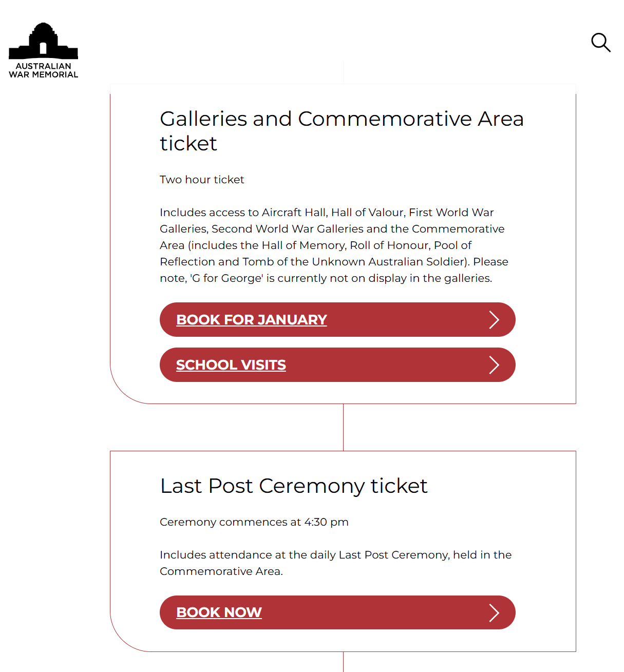Click the 'Two hour ticket' subtitle
The image size is (624, 672).
(202, 180)
